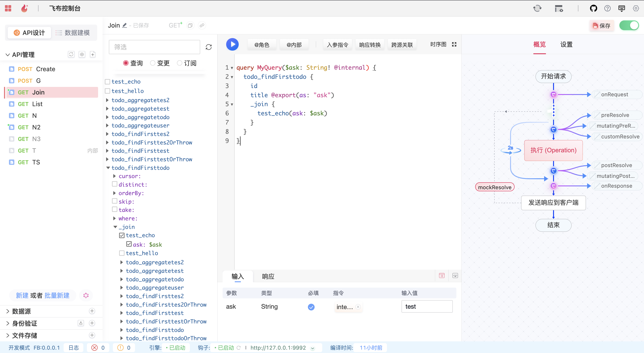Click the copy icon next to GET

click(190, 26)
